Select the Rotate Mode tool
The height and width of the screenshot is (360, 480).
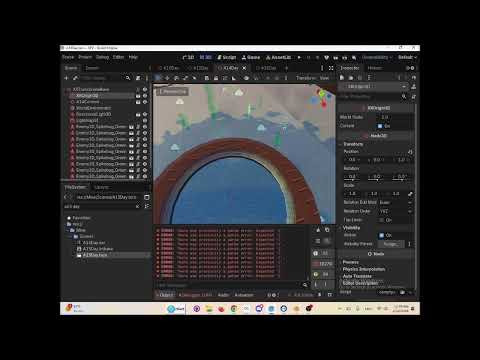176,78
